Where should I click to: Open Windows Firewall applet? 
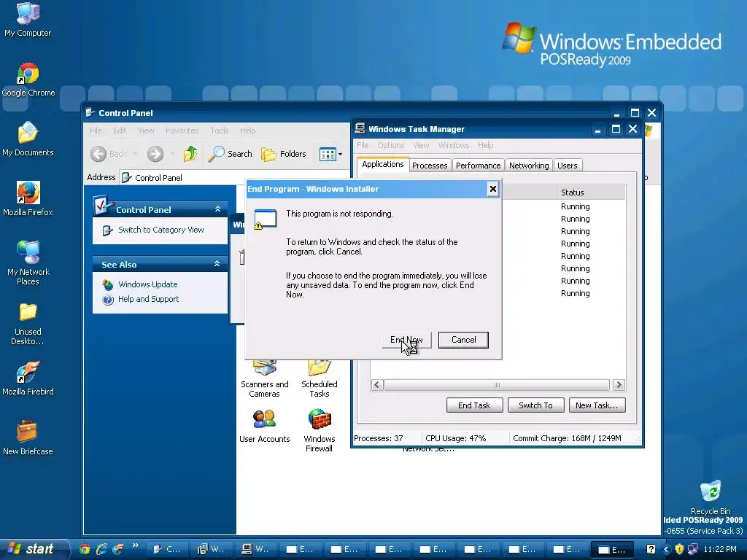[320, 430]
